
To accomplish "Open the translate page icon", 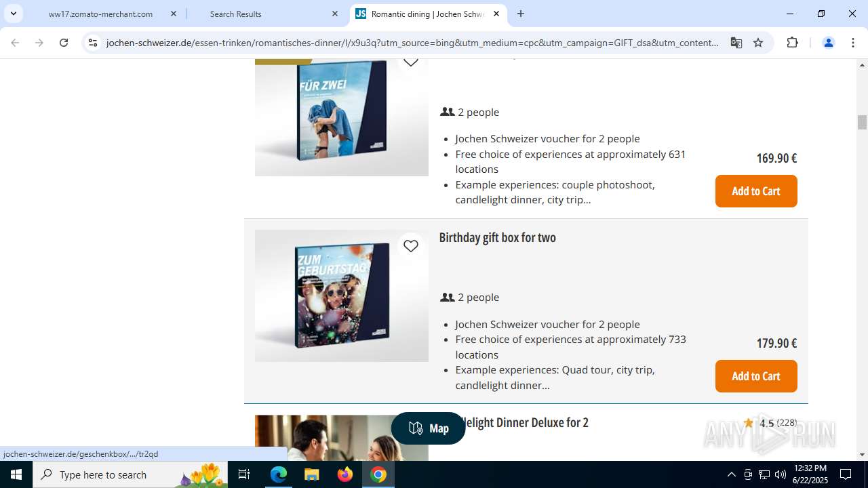I will point(736,43).
